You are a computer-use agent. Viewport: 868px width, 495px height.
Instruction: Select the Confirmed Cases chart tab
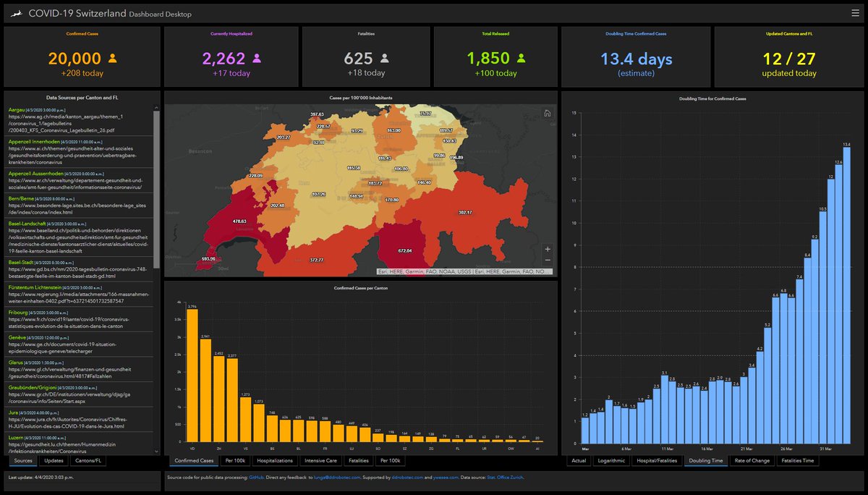[194, 460]
